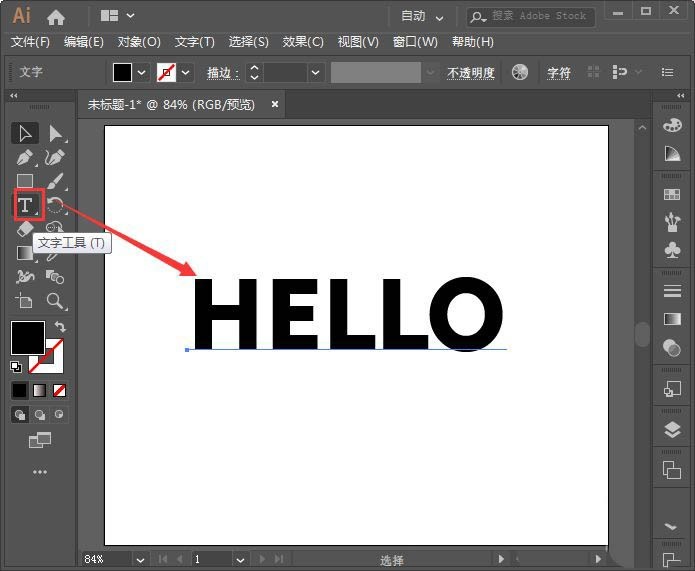
Task: Set fill mode to None
Action: click(59, 391)
